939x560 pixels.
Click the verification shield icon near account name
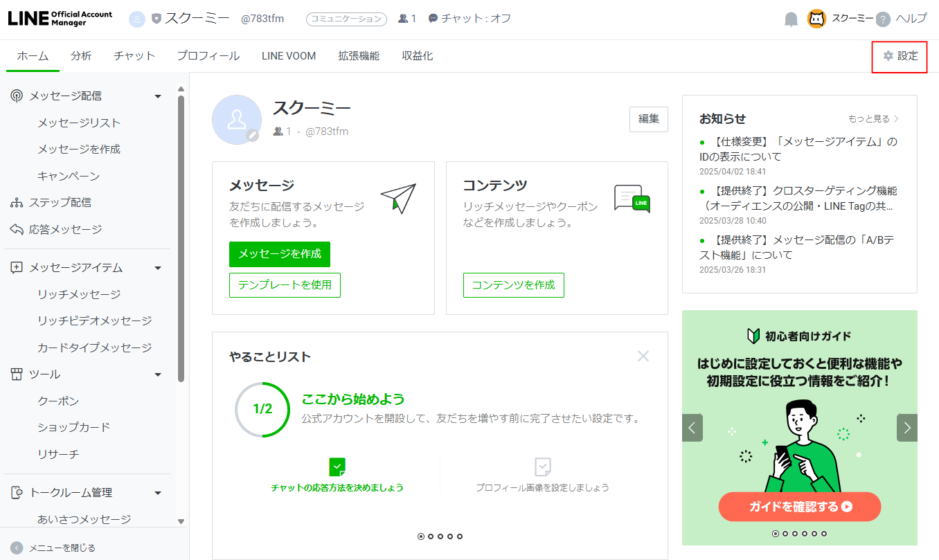click(x=156, y=19)
